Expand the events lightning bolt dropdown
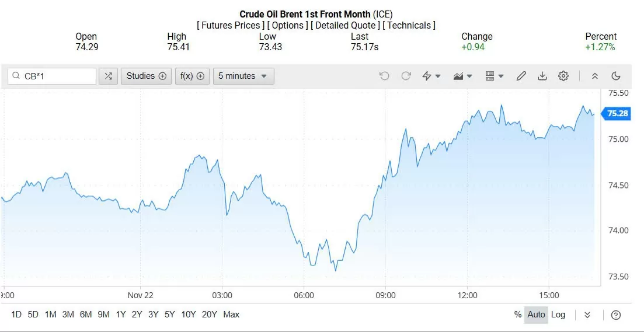The width and height of the screenshot is (644, 332). pos(431,76)
